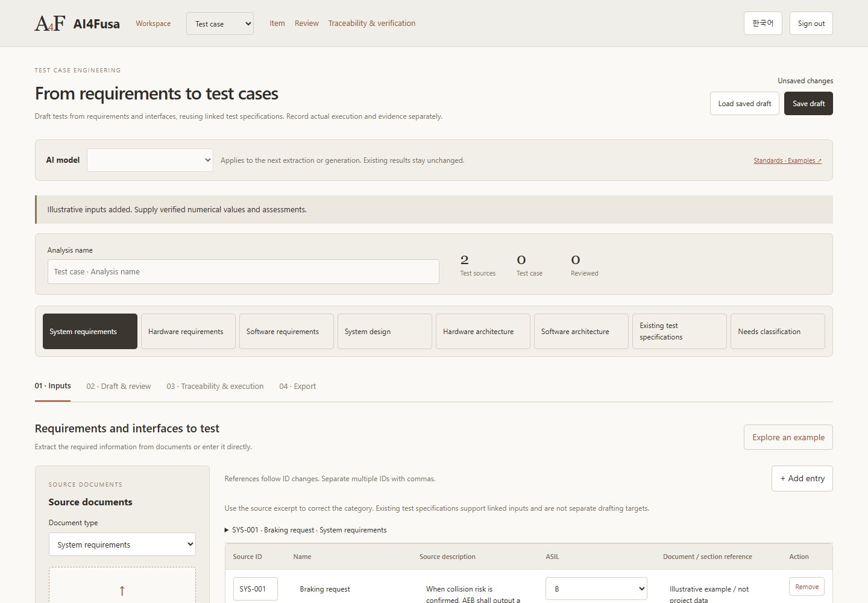Click the Workspace label
The image size is (868, 603).
[x=153, y=24]
